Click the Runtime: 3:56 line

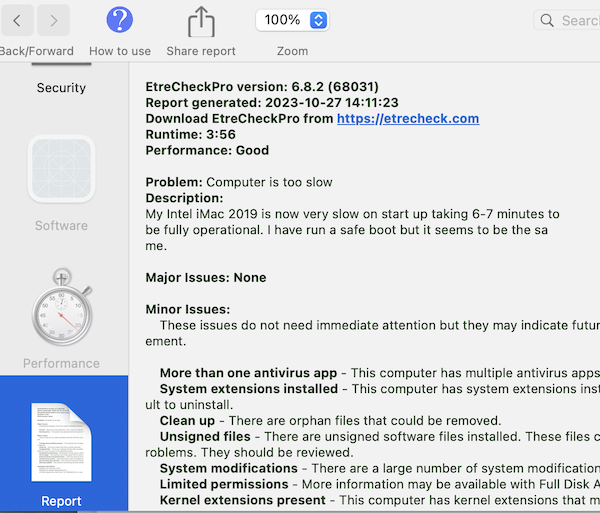coord(191,134)
